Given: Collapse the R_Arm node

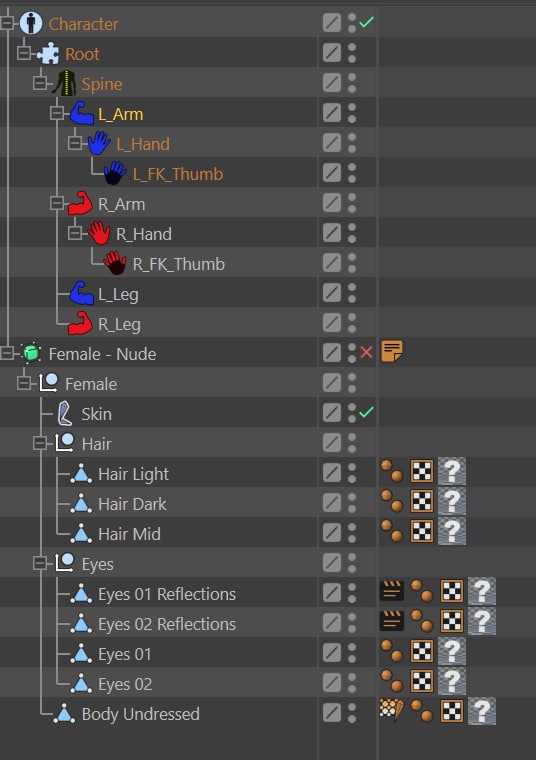Looking at the screenshot, I should (57, 203).
